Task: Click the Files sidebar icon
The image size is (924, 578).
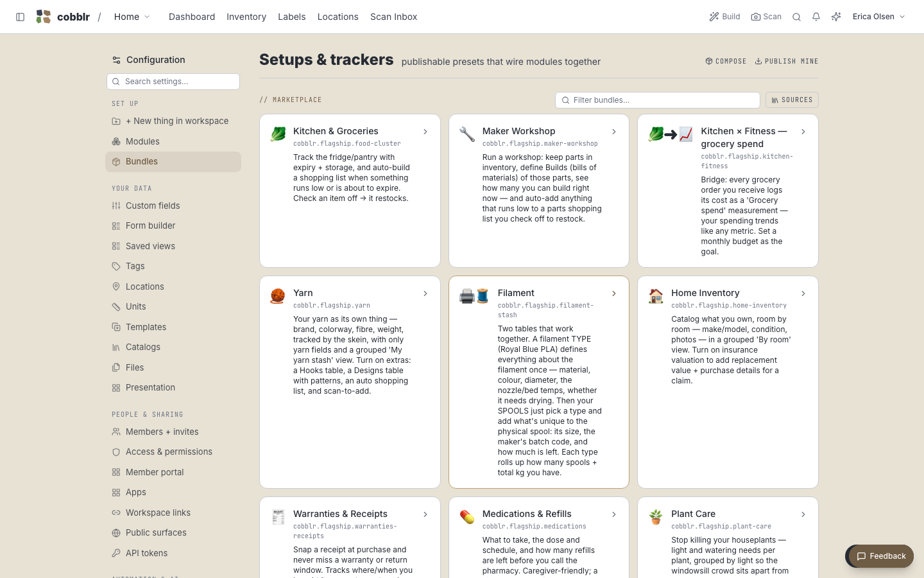Action: click(x=116, y=367)
